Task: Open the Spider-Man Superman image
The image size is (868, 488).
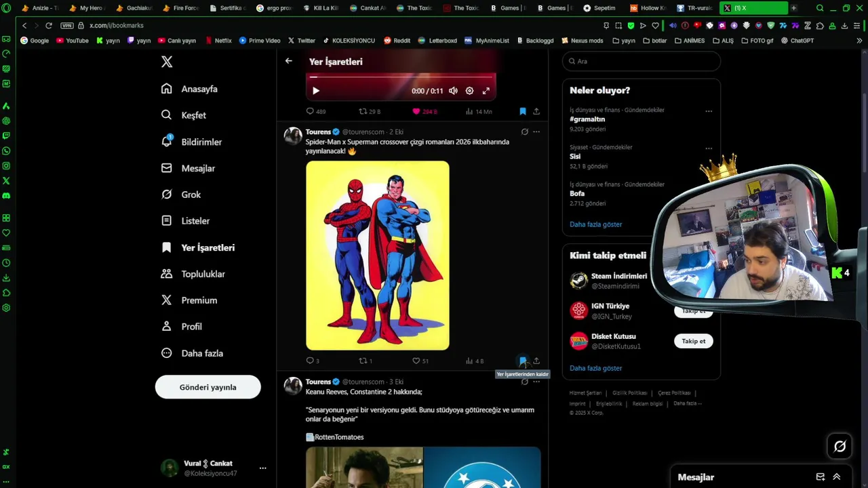Action: tap(378, 256)
